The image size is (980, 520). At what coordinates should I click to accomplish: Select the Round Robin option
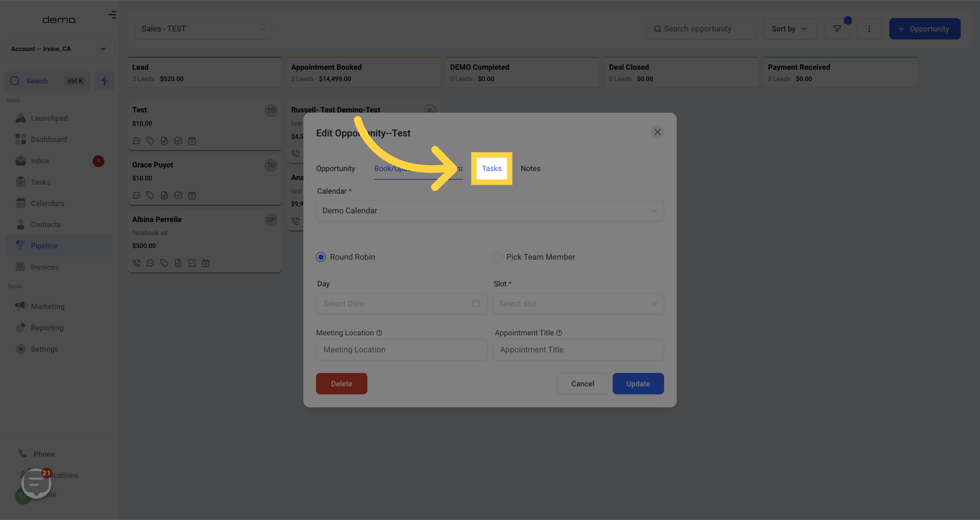[345, 257]
